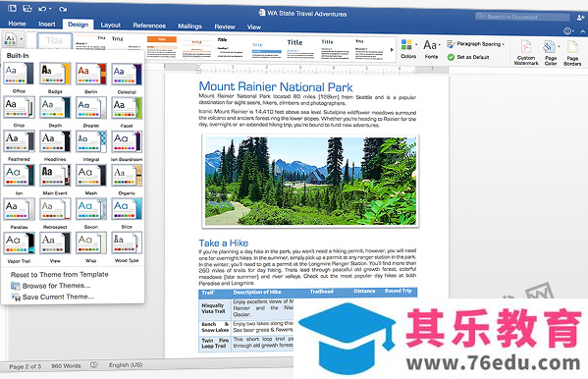The width and height of the screenshot is (588, 379).
Task: Open Custom Watermark
Action: [526, 53]
